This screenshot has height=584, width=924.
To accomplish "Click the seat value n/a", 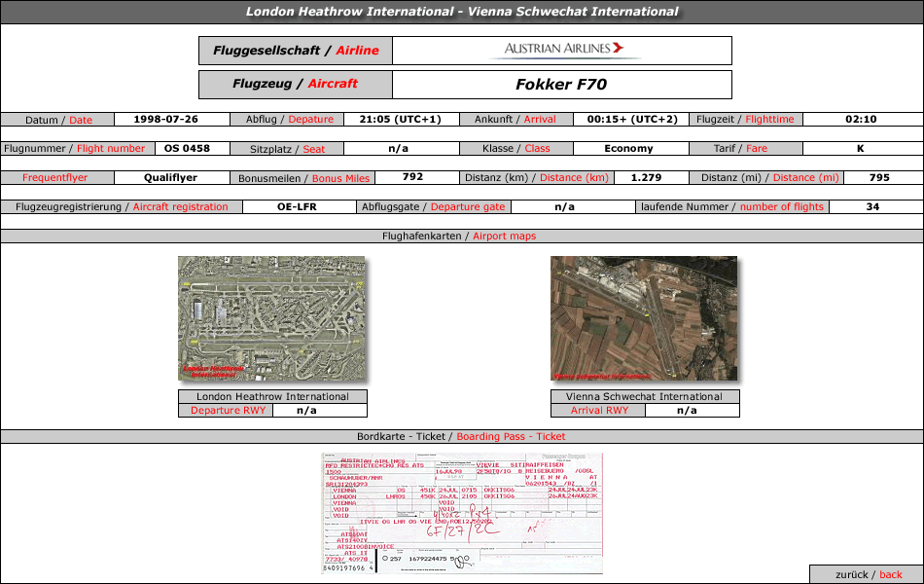I will click(x=399, y=149).
